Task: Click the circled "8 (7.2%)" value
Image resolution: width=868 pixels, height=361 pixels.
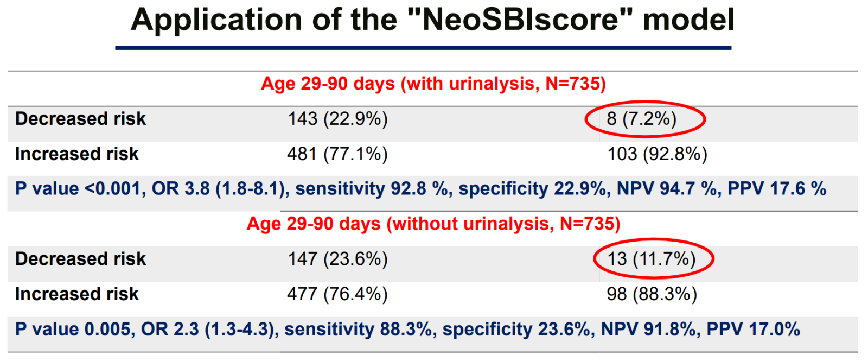Action: pyautogui.click(x=642, y=119)
